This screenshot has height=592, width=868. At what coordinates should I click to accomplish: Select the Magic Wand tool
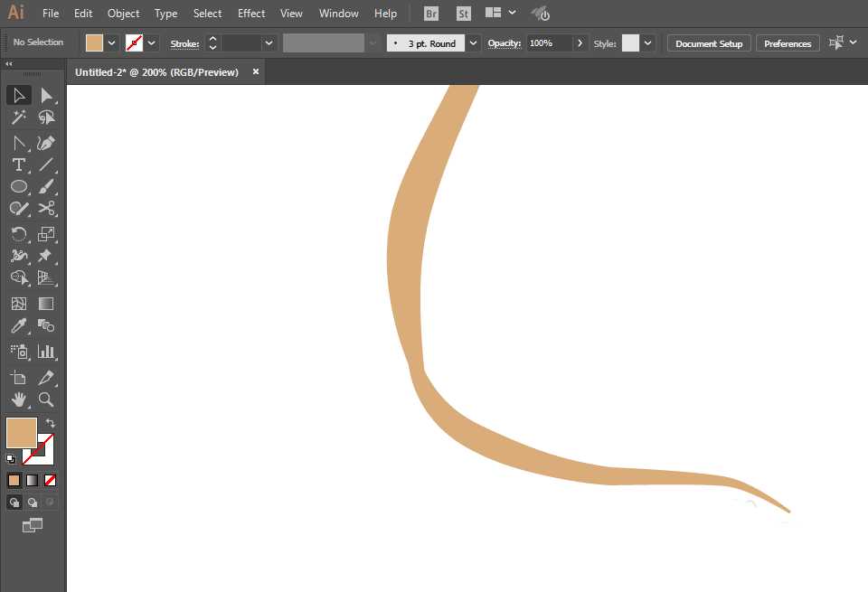click(x=18, y=117)
